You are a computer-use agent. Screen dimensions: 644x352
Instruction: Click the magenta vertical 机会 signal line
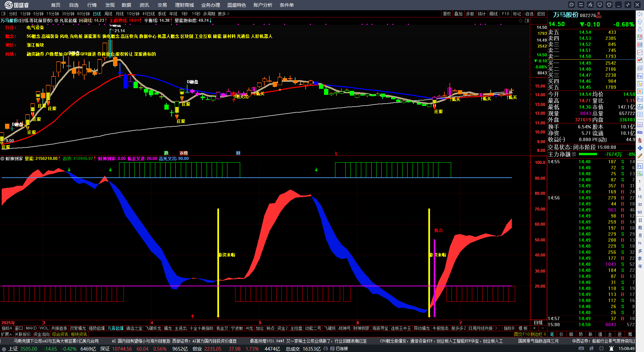434,278
